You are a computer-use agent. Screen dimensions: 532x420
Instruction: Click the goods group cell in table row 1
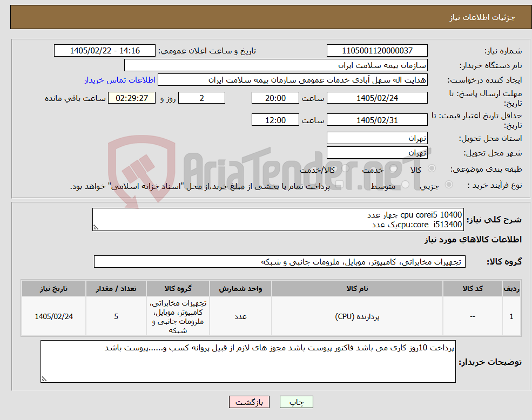[x=178, y=316]
